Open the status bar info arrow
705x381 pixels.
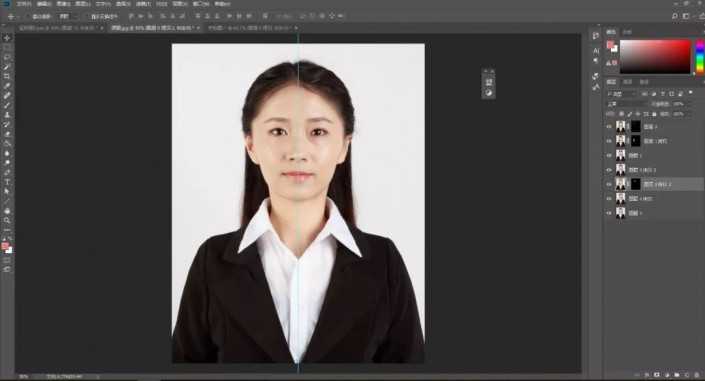click(x=98, y=377)
